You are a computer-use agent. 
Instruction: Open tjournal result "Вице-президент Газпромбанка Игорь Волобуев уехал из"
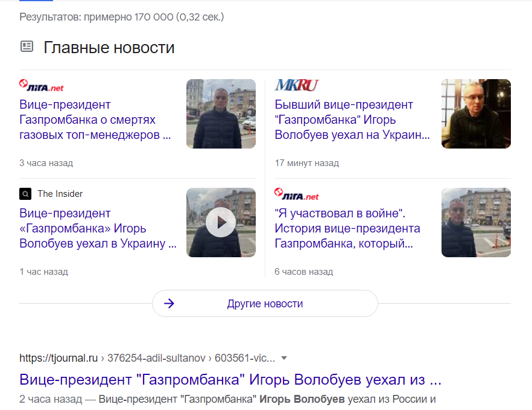[x=230, y=379]
